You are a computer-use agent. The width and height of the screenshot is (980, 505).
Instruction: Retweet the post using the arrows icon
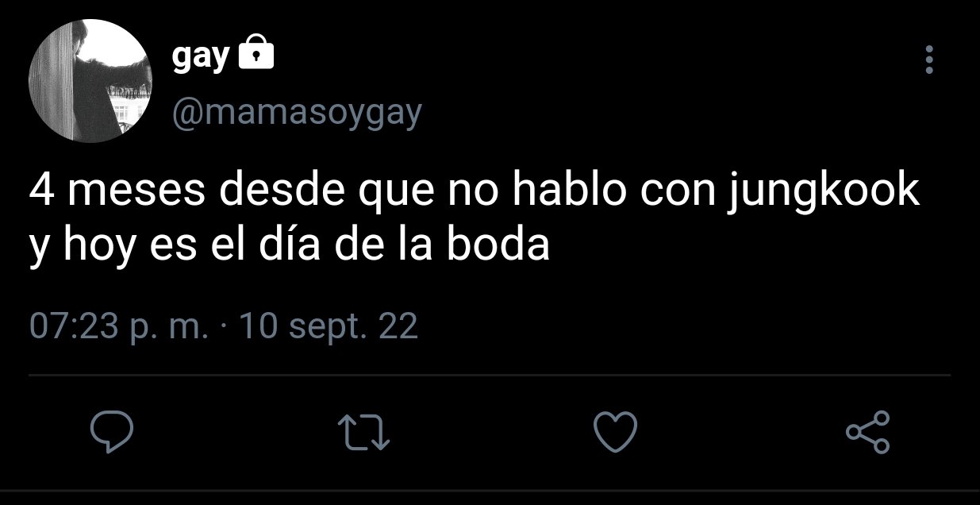pos(364,434)
